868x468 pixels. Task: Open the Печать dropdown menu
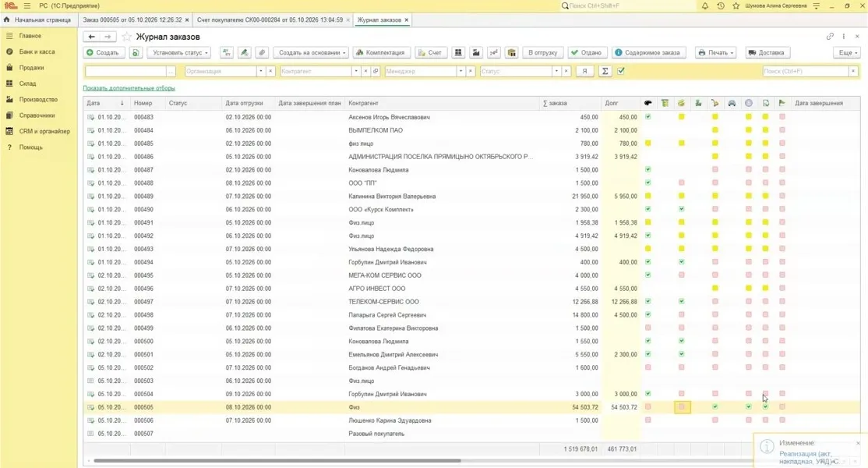[716, 52]
